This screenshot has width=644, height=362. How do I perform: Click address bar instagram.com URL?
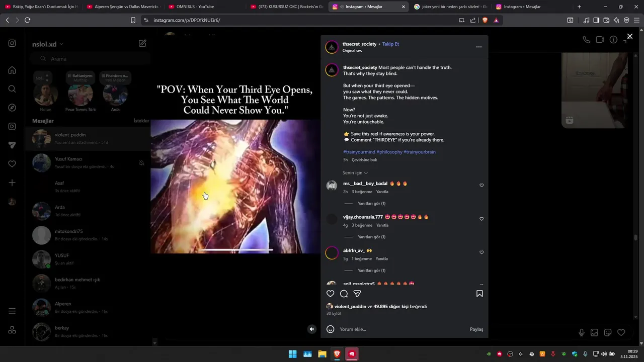[x=187, y=20]
